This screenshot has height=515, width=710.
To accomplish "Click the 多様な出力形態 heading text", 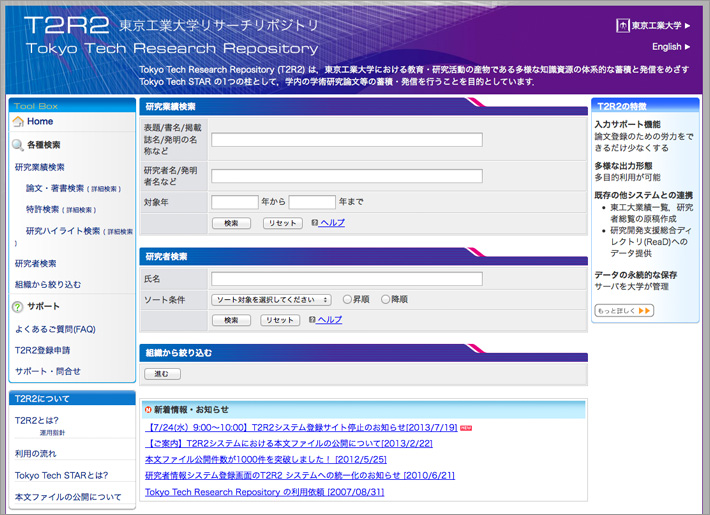I will click(623, 166).
